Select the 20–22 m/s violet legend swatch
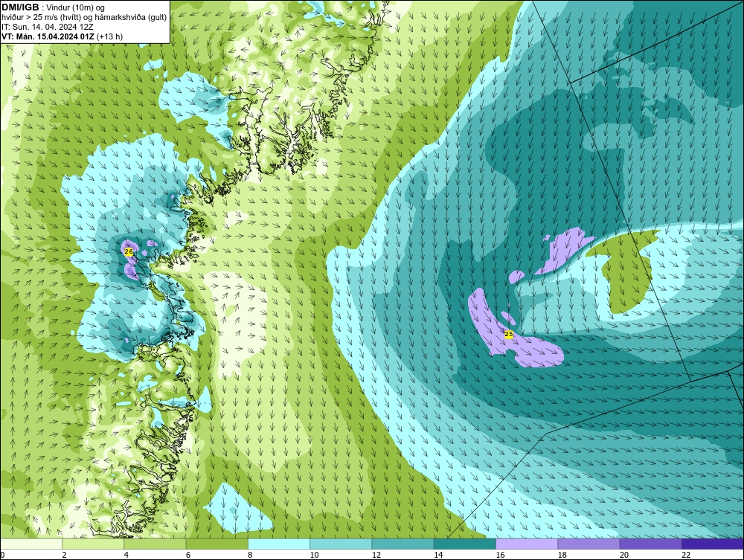Image resolution: width=744 pixels, height=560 pixels. pyautogui.click(x=650, y=544)
